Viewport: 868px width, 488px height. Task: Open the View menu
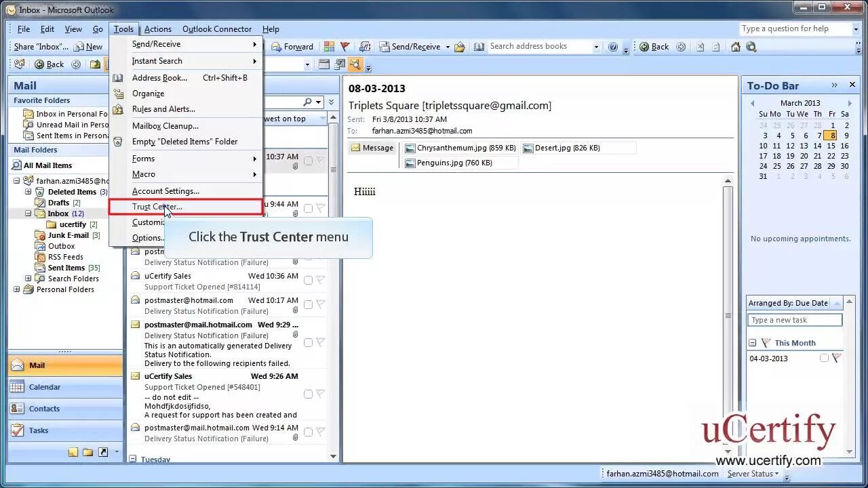click(73, 29)
